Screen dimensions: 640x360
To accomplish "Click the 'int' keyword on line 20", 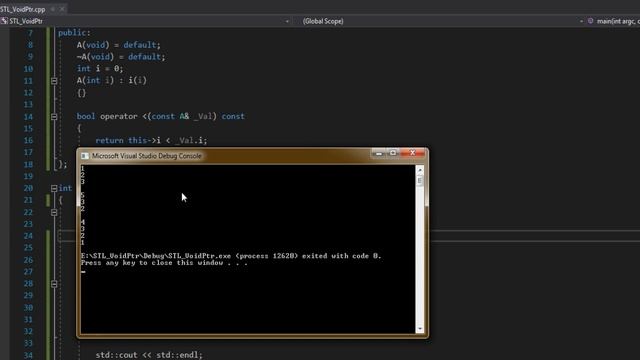I will [x=65, y=188].
